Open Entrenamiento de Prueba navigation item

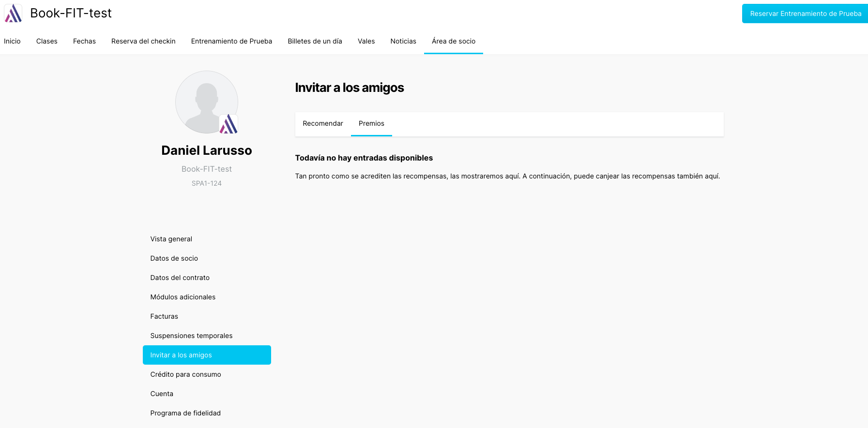coord(231,41)
